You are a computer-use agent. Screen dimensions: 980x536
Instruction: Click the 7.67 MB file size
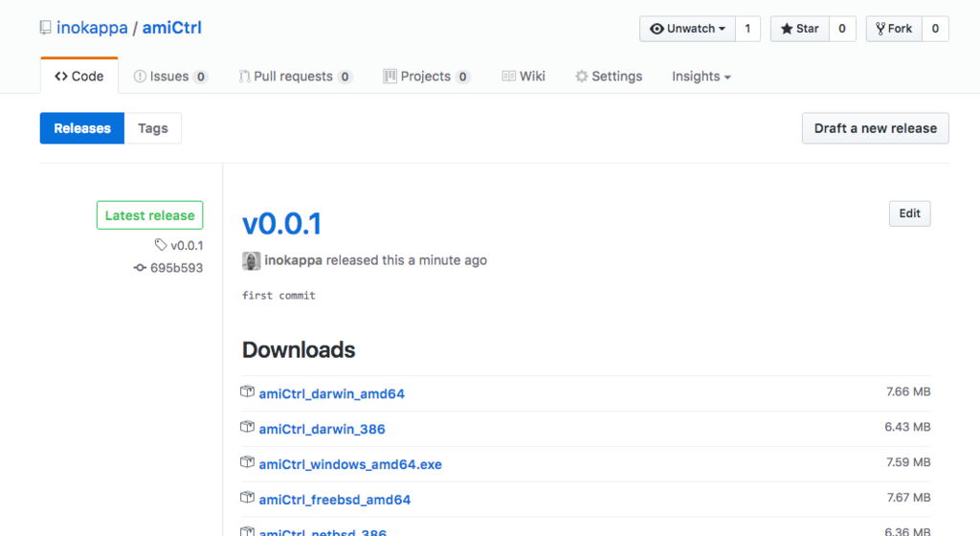909,498
